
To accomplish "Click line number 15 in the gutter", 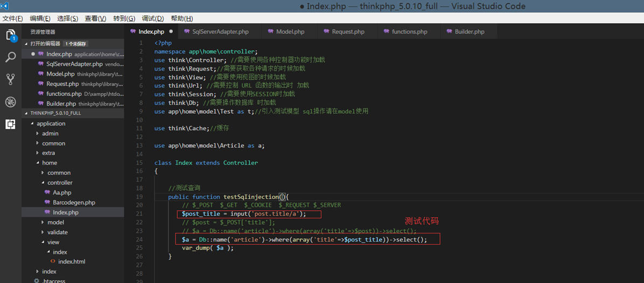I will click(x=139, y=162).
